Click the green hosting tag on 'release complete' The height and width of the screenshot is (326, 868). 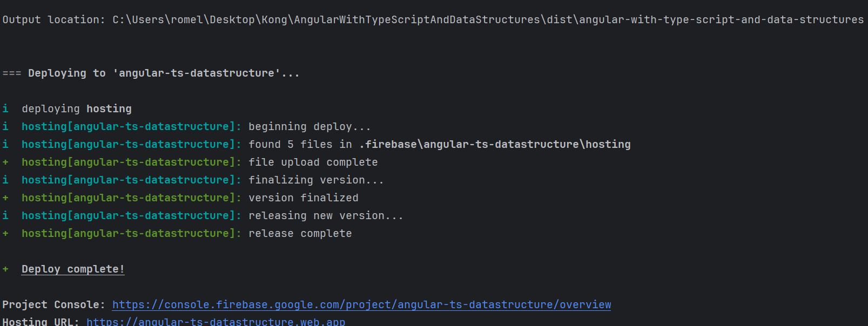click(x=131, y=233)
